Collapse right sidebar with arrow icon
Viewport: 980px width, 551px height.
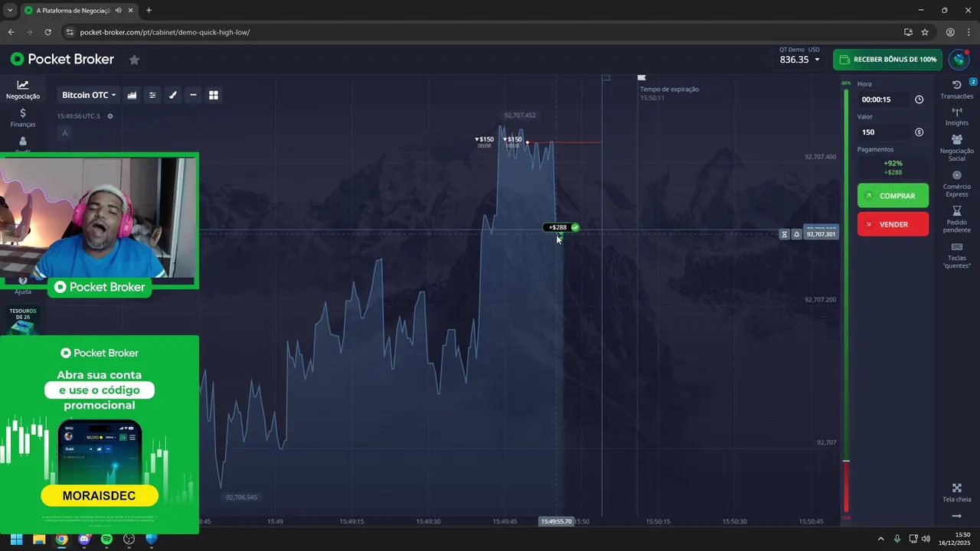957,516
